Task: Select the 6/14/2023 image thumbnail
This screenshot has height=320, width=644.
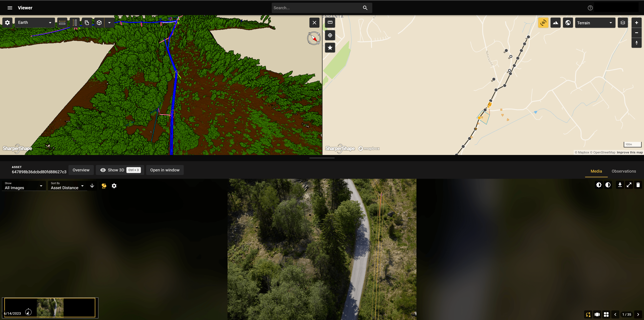Action: pyautogui.click(x=50, y=308)
